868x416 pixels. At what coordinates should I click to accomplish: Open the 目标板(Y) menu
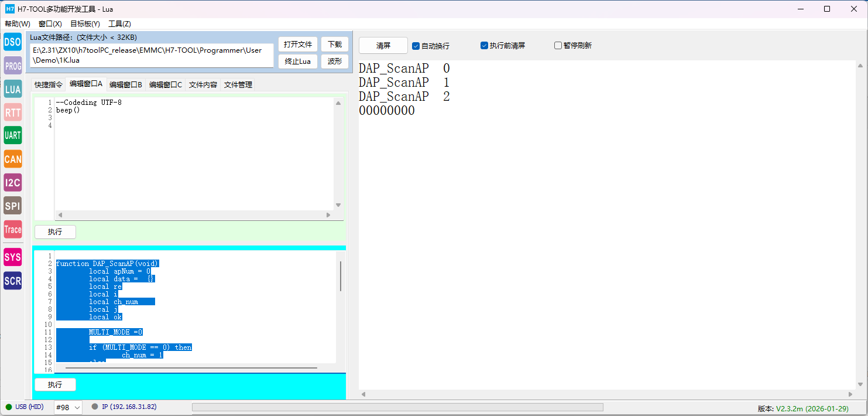[85, 24]
